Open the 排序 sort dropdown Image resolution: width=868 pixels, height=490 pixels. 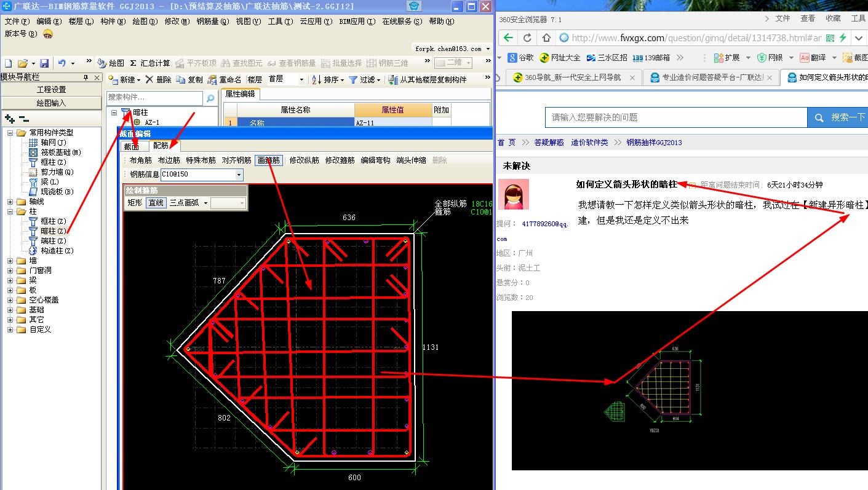click(x=341, y=80)
